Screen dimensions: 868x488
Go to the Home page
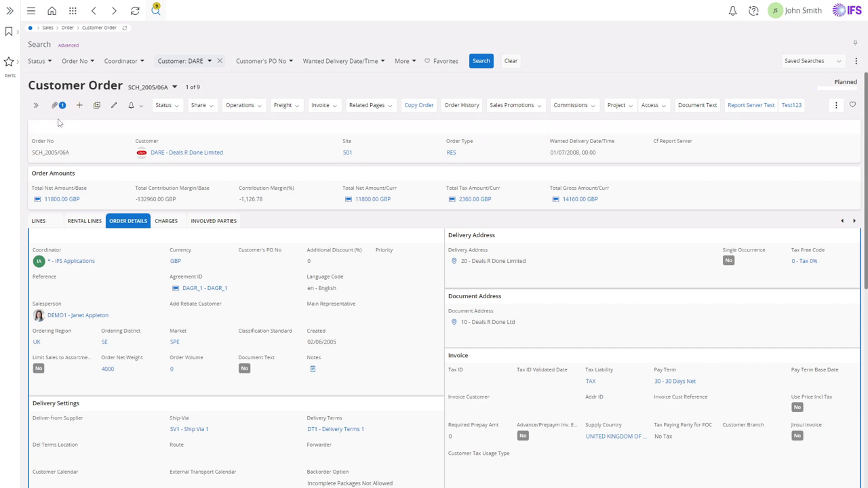pyautogui.click(x=52, y=11)
